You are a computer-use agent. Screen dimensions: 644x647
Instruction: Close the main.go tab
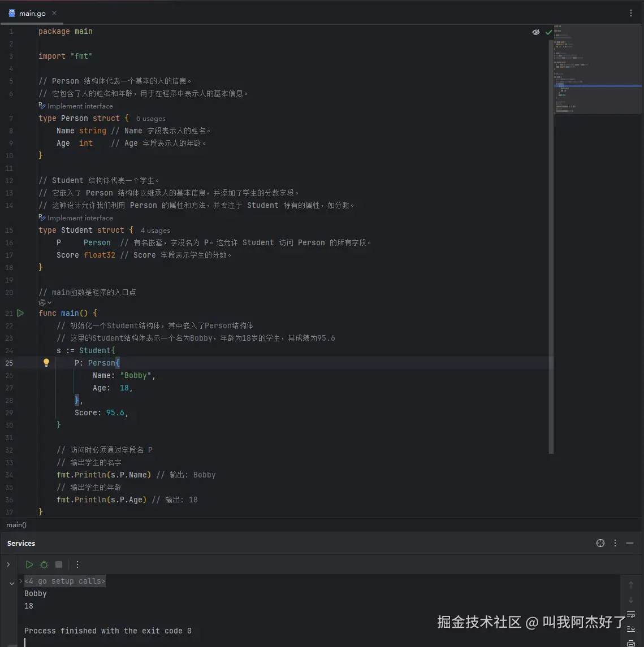[54, 13]
